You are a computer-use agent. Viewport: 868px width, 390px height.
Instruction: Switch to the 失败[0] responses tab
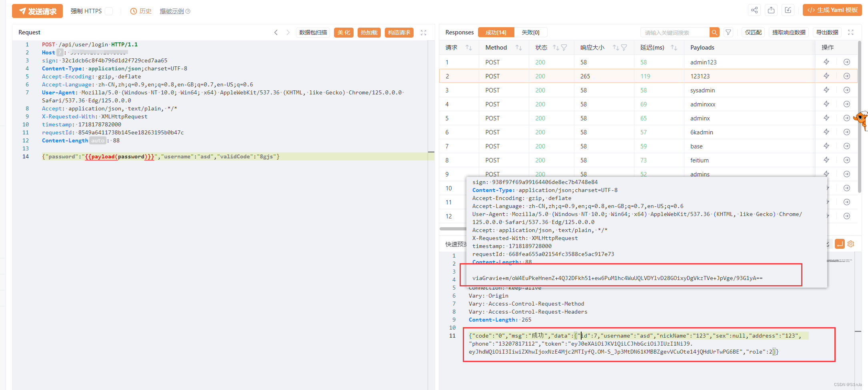(530, 32)
